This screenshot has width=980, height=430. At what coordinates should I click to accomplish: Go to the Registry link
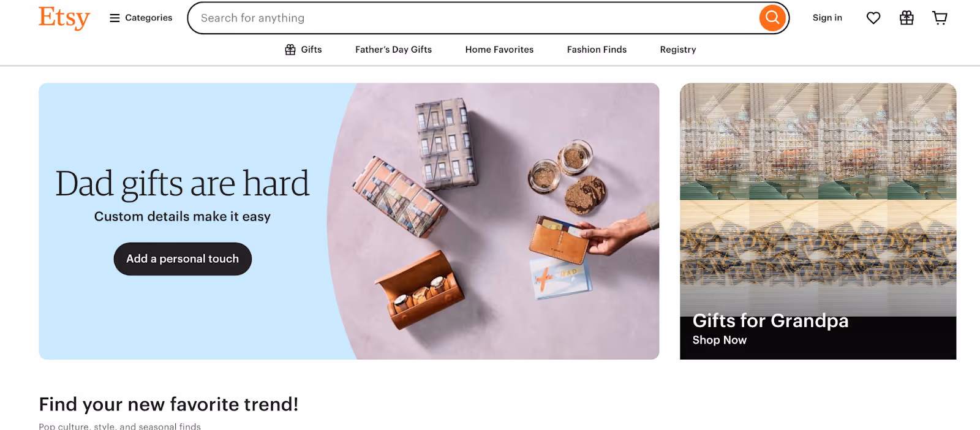pyautogui.click(x=678, y=50)
